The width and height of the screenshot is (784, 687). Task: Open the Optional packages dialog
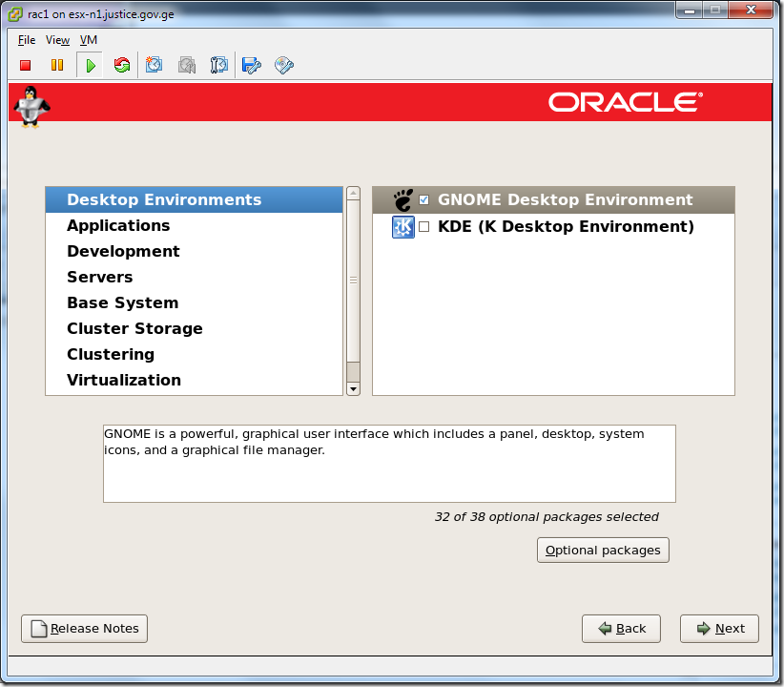(x=602, y=550)
